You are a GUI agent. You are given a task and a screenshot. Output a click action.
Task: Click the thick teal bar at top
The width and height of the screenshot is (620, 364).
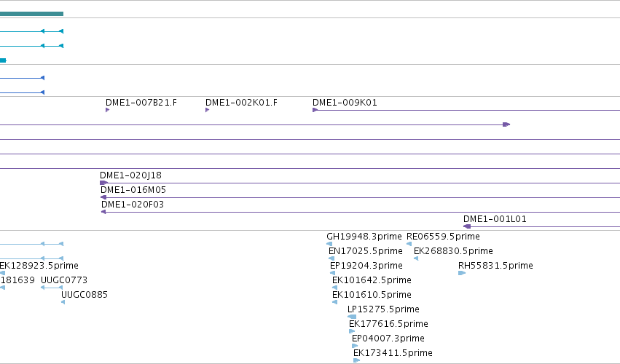point(31,14)
